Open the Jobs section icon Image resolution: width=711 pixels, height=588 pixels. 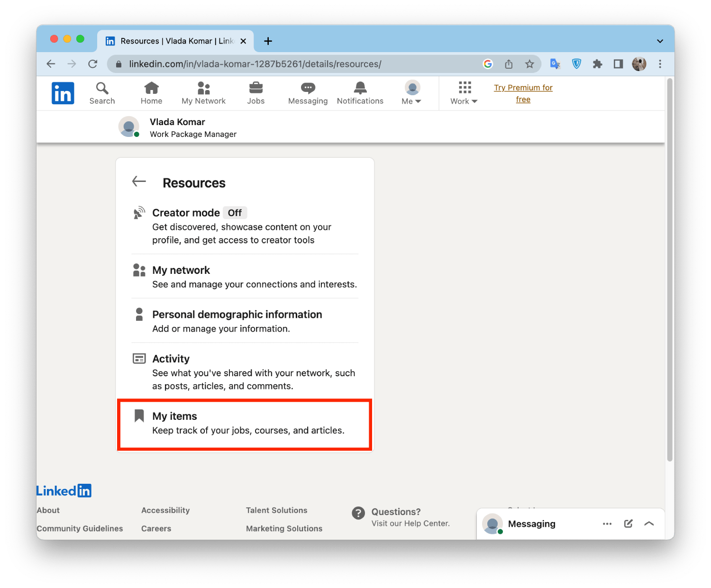pyautogui.click(x=255, y=93)
